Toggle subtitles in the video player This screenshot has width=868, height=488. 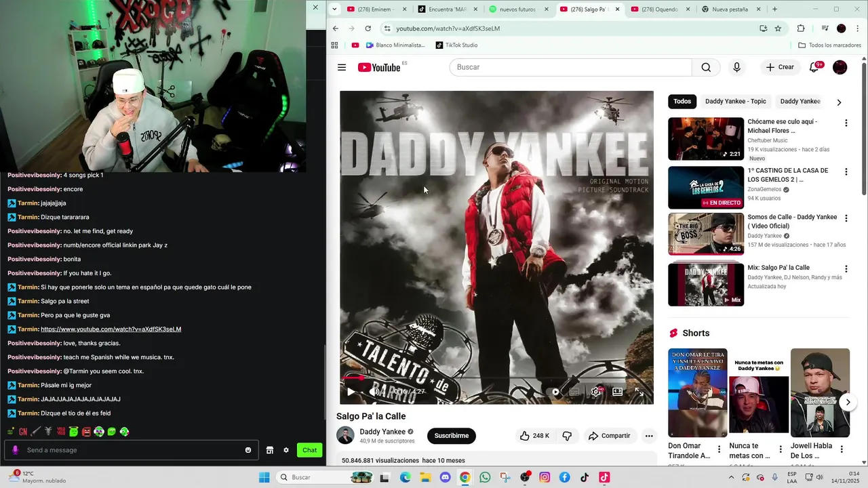574,392
